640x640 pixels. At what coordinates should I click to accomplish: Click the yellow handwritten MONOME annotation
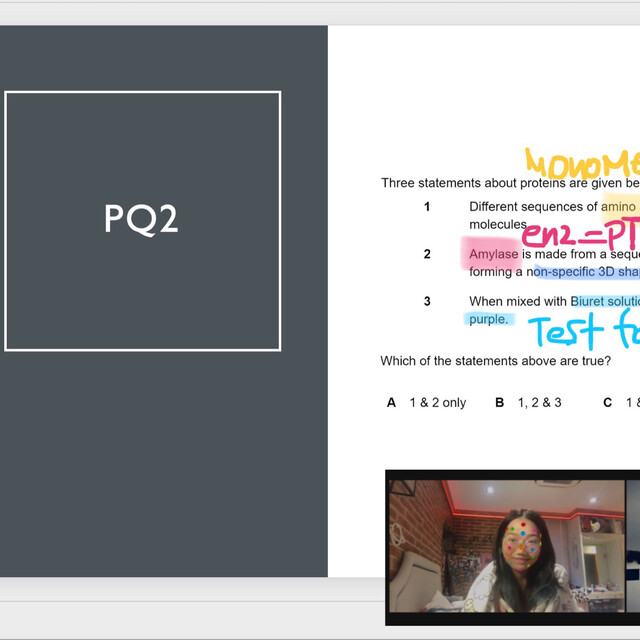pyautogui.click(x=582, y=162)
